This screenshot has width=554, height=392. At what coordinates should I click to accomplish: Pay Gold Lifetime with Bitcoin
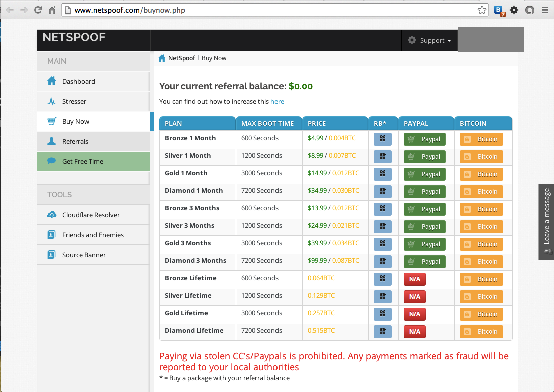[481, 314]
